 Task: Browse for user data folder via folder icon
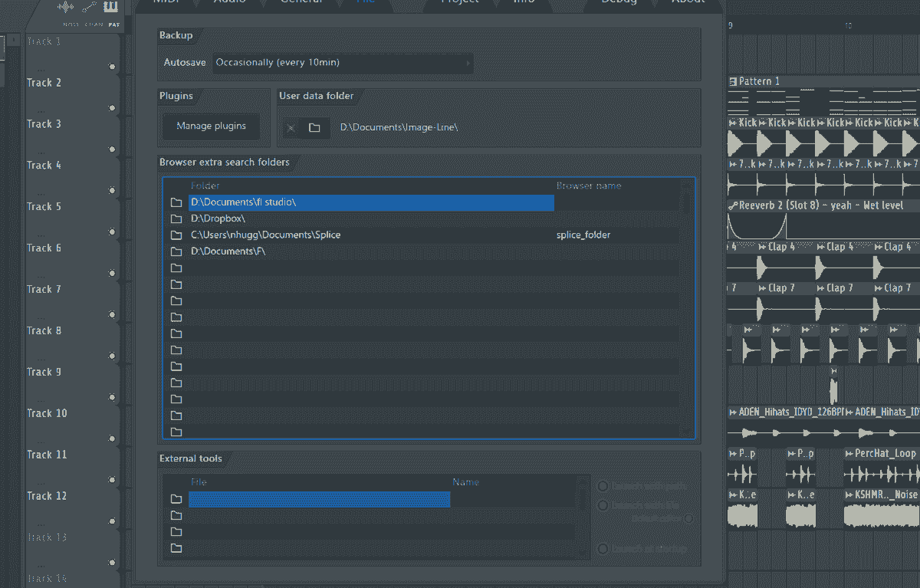click(x=314, y=128)
